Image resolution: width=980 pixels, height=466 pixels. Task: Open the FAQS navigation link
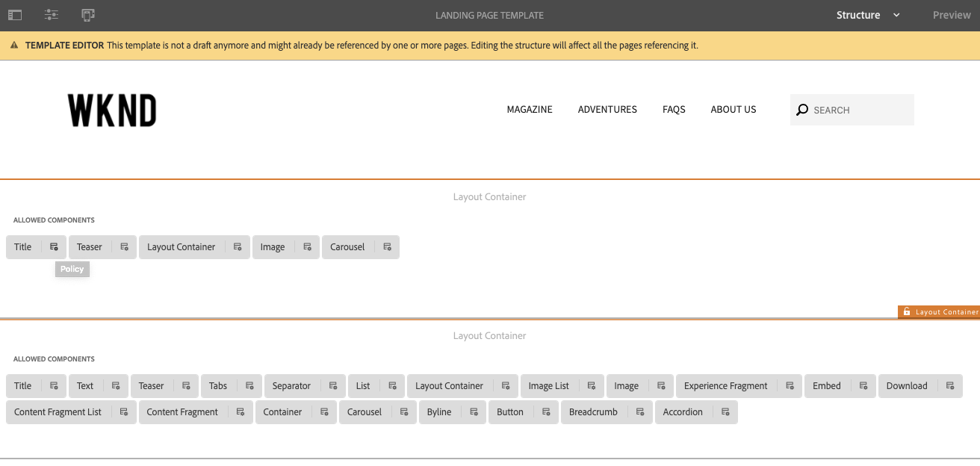point(674,109)
